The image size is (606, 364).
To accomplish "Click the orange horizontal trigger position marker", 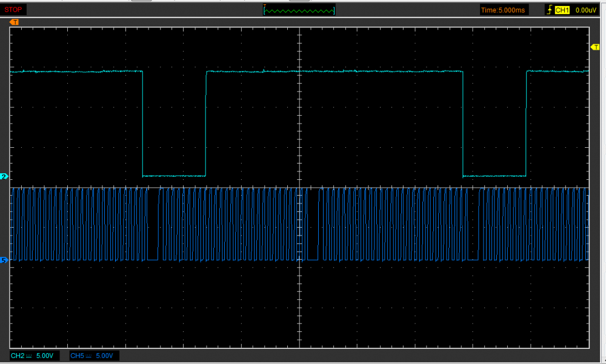I will [15, 22].
